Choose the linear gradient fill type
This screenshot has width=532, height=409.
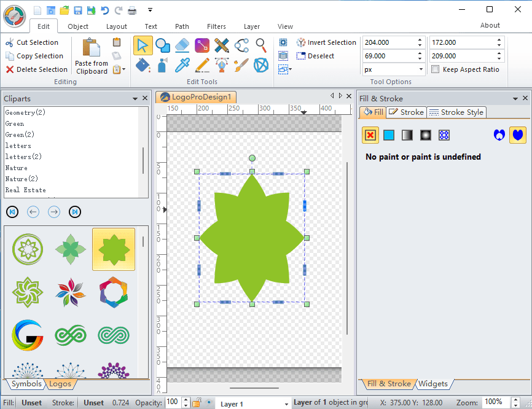click(x=406, y=134)
